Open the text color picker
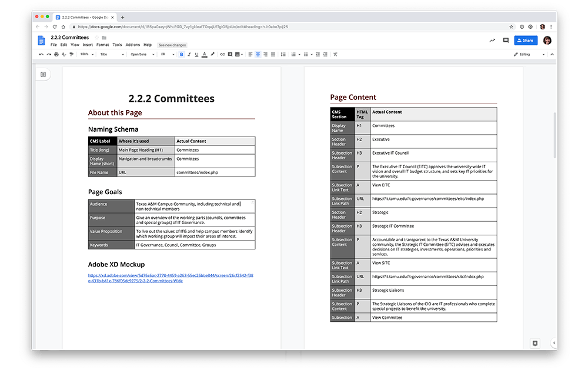This screenshot has height=370, width=588. click(x=205, y=54)
